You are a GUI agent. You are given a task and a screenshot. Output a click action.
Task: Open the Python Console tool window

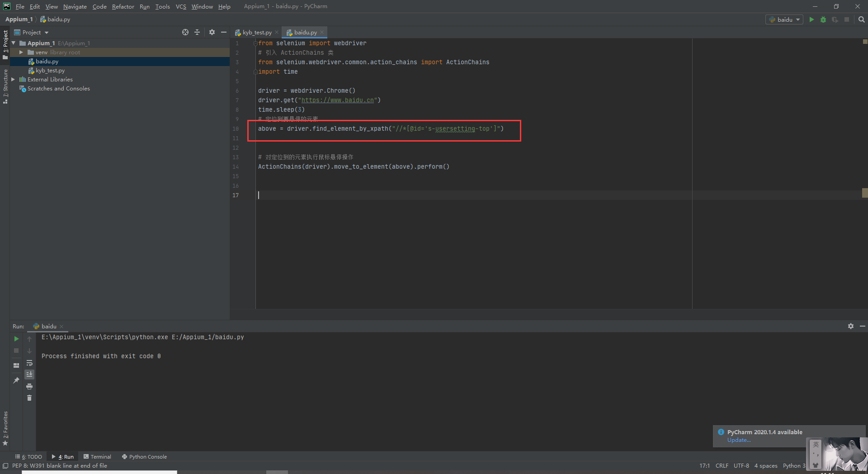(148, 456)
